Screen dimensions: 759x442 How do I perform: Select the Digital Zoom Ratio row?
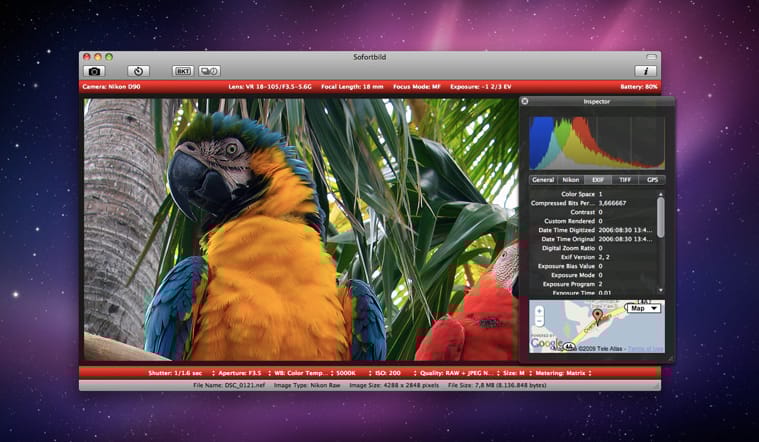[593, 248]
